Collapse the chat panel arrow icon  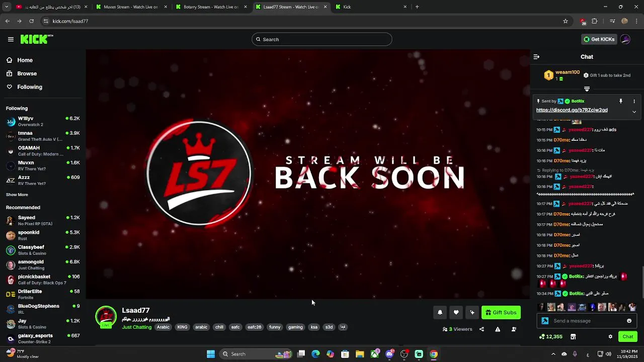click(536, 57)
